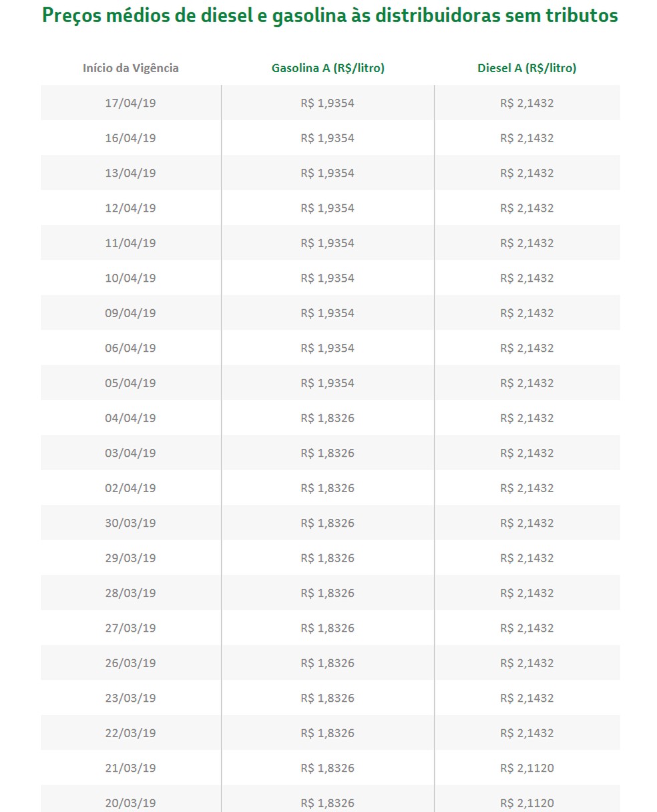The width and height of the screenshot is (657, 812).
Task: Click the 'Início da Vigência' column header
Action: 130,68
